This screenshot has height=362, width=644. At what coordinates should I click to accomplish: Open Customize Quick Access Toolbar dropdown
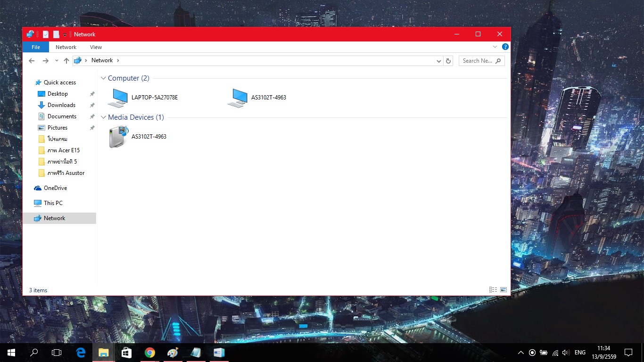[65, 35]
